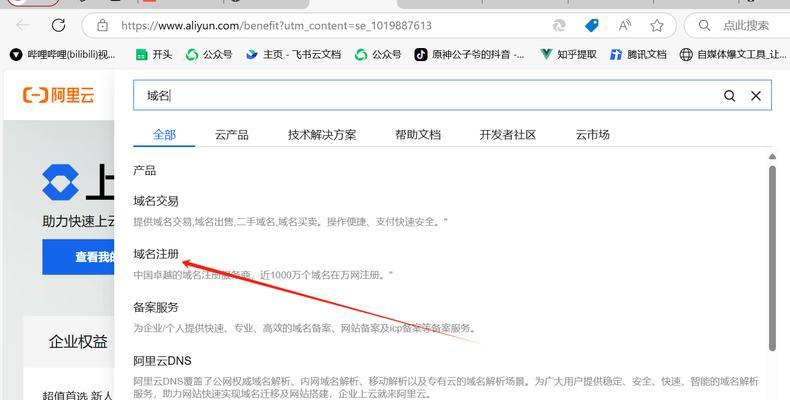The image size is (790, 400).
Task: Click the 域名注册 description about 万网
Action: click(x=263, y=275)
